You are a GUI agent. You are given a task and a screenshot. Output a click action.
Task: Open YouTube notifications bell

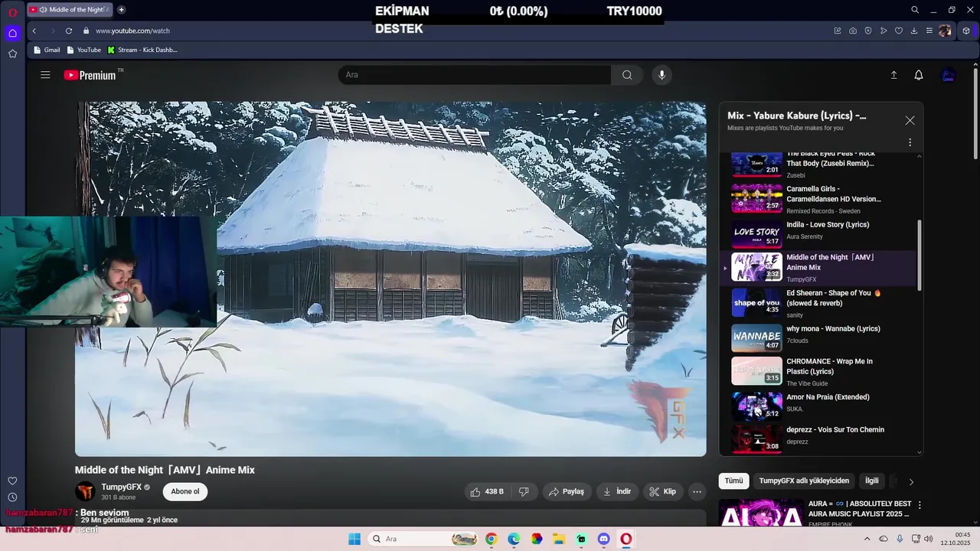coord(919,75)
